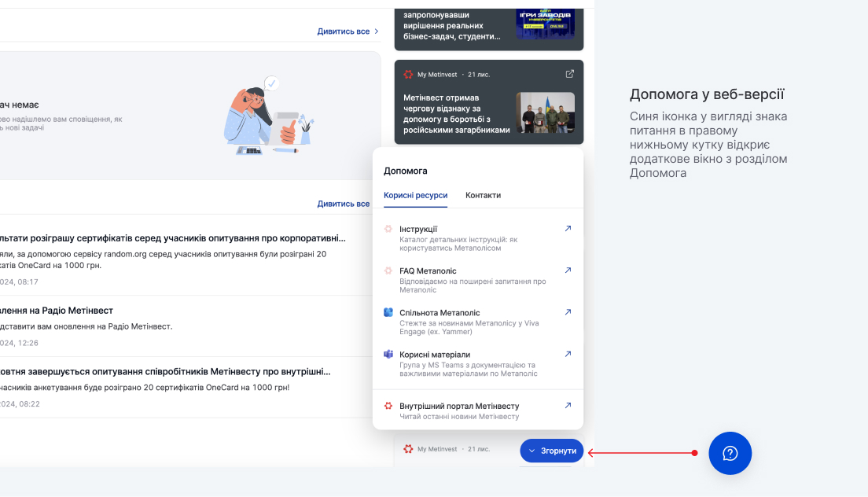
Task: Open the upper Дивитись все link with chevron
Action: tap(348, 31)
